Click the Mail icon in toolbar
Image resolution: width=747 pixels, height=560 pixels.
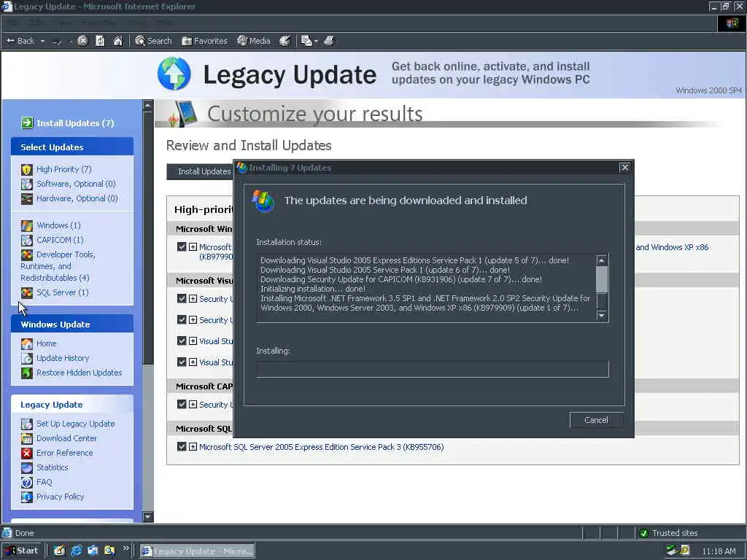pyautogui.click(x=306, y=41)
